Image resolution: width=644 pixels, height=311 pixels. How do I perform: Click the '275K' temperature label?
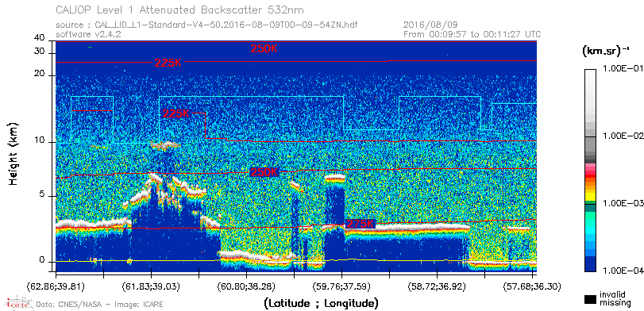click(361, 224)
